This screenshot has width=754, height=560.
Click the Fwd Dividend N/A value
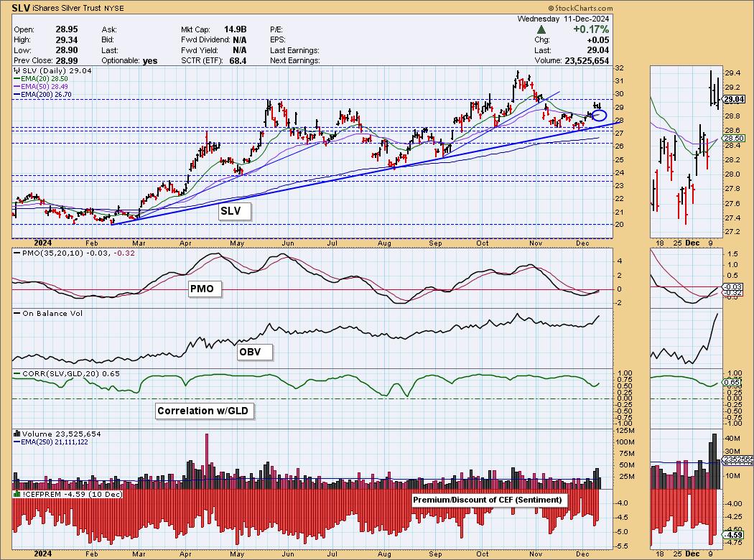click(239, 40)
